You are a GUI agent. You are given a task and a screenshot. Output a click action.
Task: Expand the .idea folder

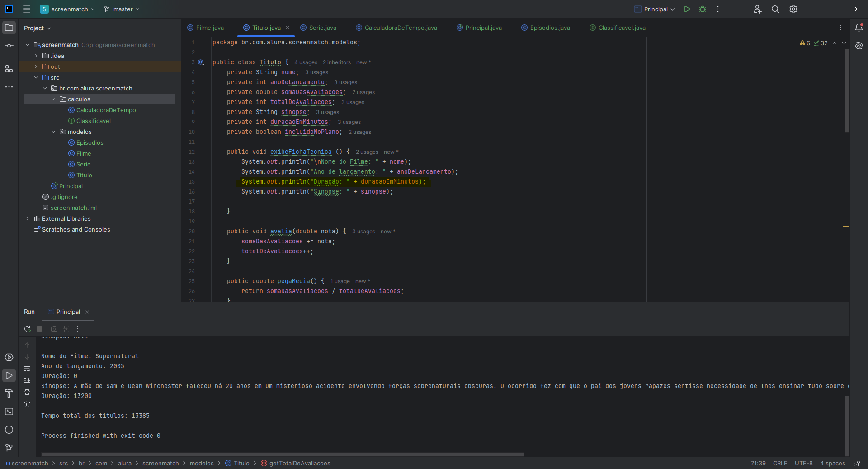click(x=36, y=56)
